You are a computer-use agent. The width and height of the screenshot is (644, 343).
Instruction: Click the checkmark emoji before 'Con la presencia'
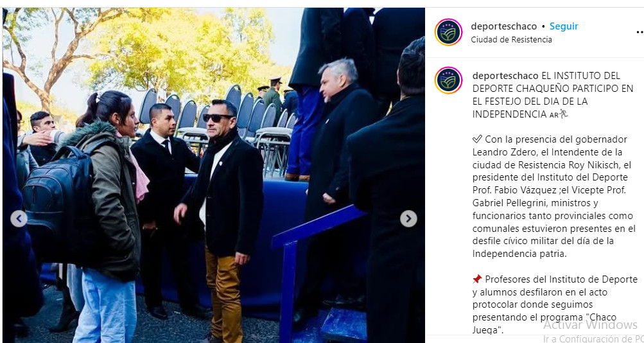(477, 139)
